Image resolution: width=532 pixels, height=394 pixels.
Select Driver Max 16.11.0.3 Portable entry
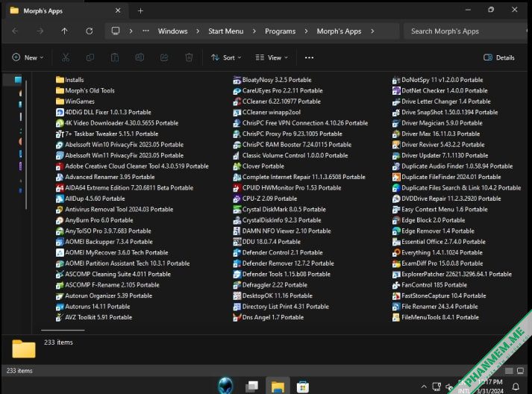click(x=436, y=134)
